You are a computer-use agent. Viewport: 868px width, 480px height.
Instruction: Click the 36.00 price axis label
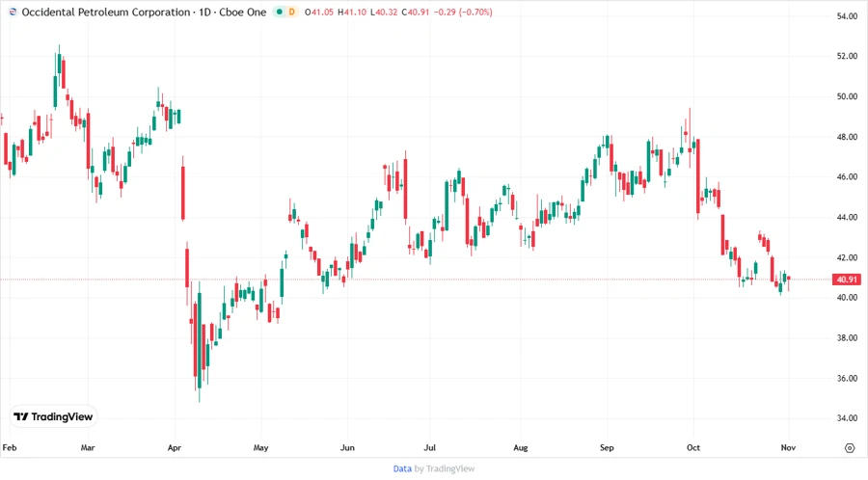point(847,379)
